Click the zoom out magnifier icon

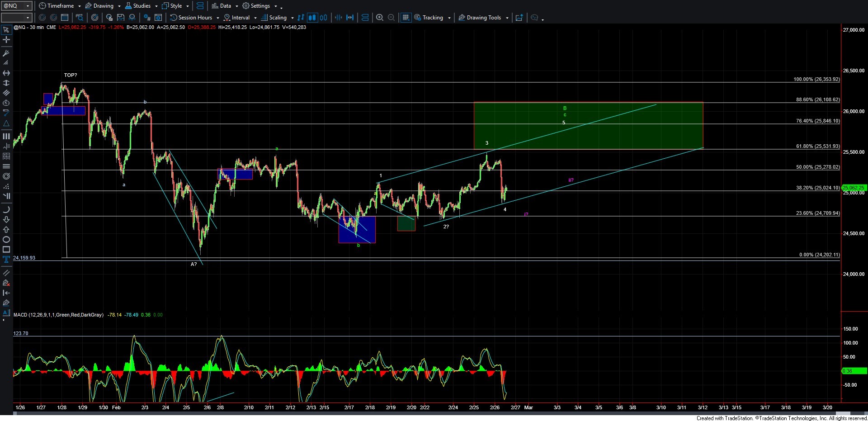(392, 18)
